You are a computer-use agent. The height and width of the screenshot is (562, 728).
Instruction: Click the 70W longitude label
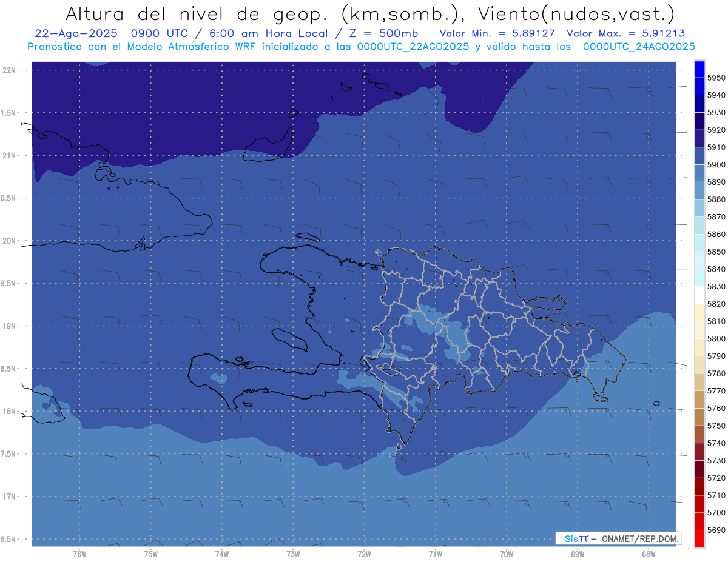[x=507, y=554]
